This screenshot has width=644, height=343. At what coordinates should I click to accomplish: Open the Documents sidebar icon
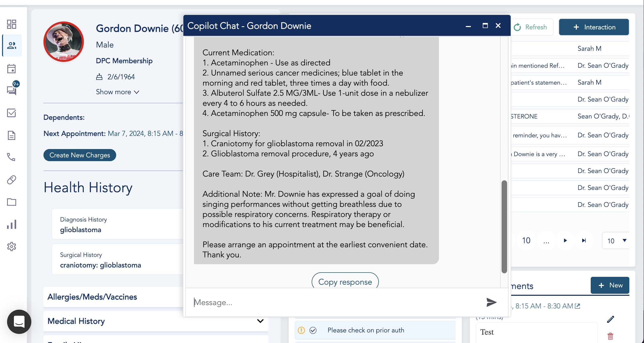pyautogui.click(x=12, y=136)
